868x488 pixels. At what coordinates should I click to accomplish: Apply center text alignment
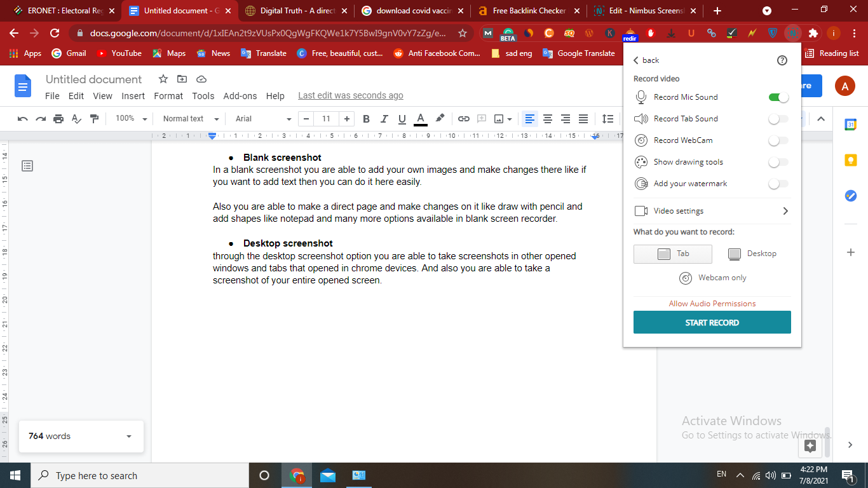547,119
